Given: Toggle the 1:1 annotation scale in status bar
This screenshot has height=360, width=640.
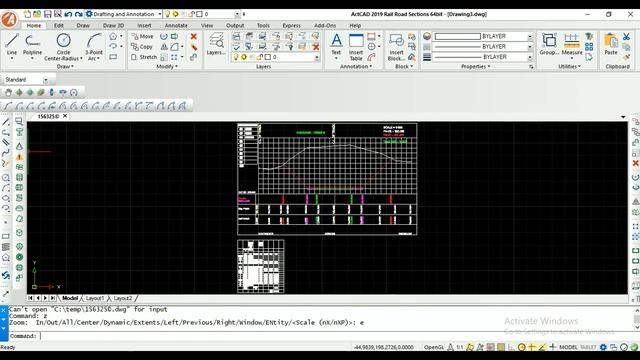Looking at the screenshot, I should point(460,347).
